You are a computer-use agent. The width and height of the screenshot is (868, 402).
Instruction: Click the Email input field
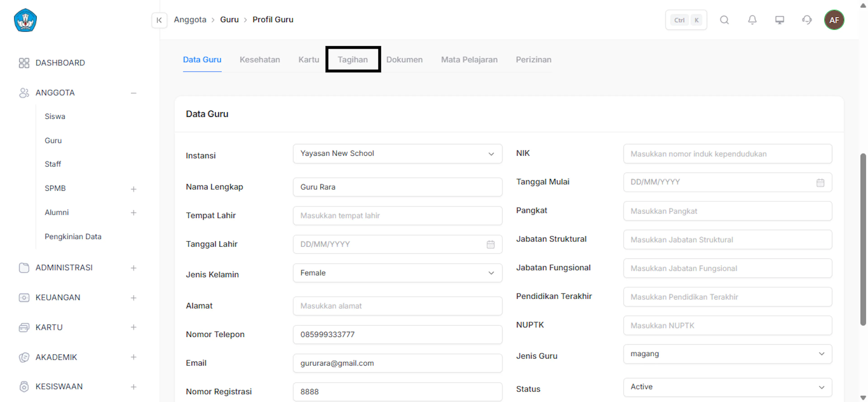tap(397, 363)
